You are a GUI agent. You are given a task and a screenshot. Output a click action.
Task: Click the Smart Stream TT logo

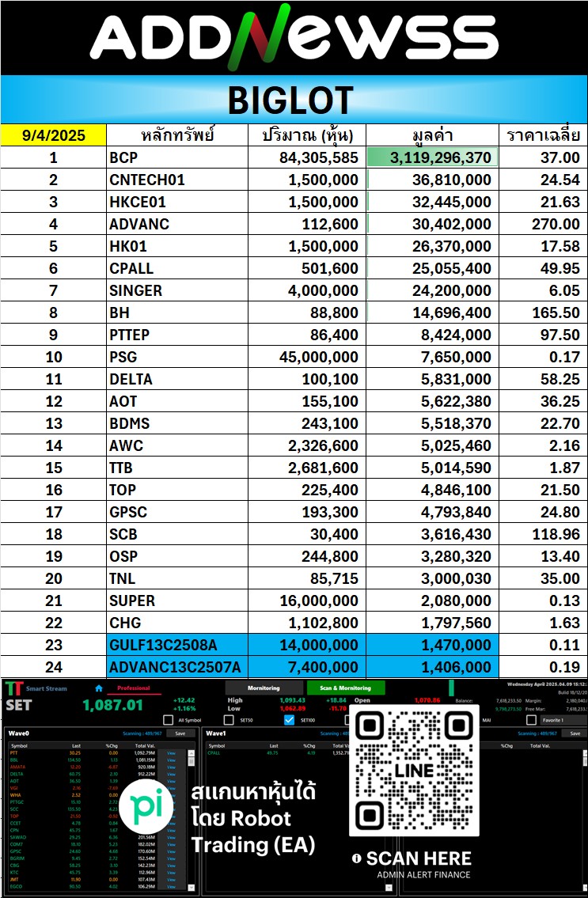13,688
